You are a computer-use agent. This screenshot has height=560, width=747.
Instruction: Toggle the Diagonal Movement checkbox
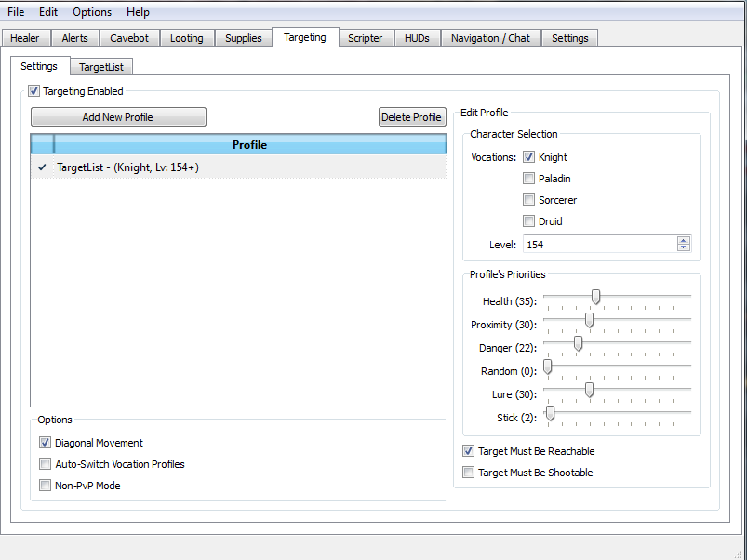tap(45, 443)
